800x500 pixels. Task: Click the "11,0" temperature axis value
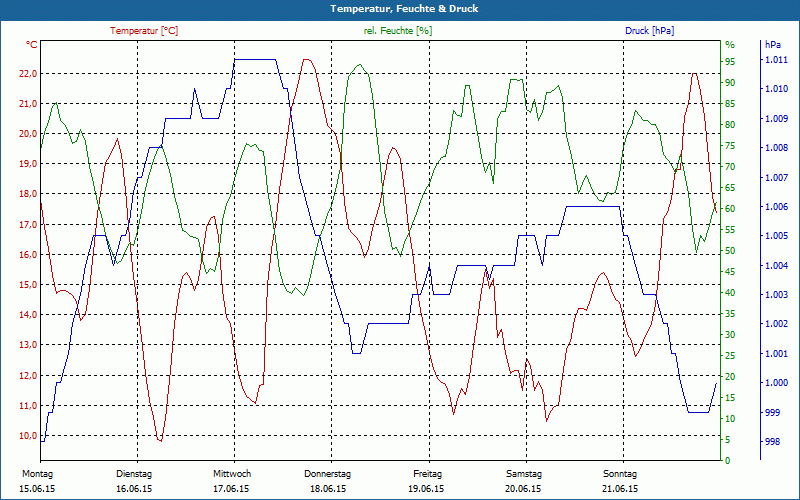29,406
